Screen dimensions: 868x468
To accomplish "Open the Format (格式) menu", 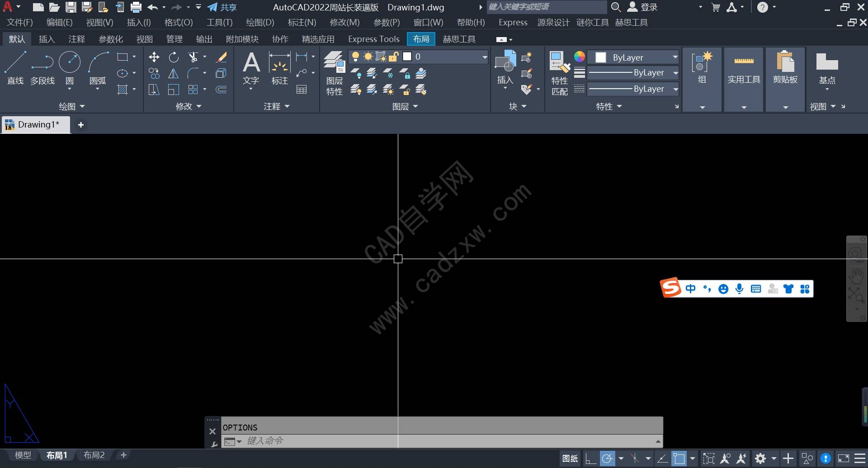I will click(179, 23).
